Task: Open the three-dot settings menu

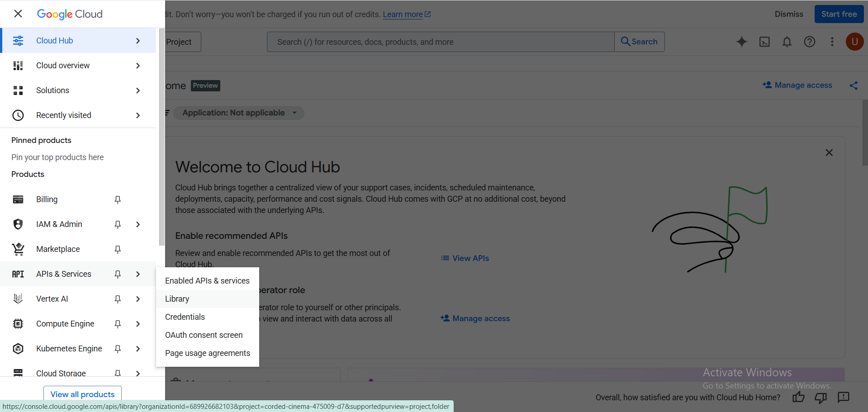Action: [x=832, y=42]
